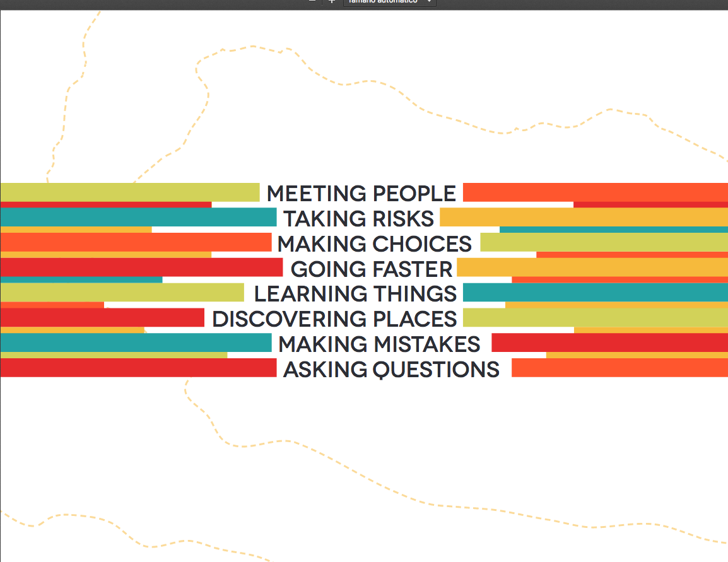Click the MEETING PEOPLE text line
The width and height of the screenshot is (728, 562).
(x=361, y=193)
